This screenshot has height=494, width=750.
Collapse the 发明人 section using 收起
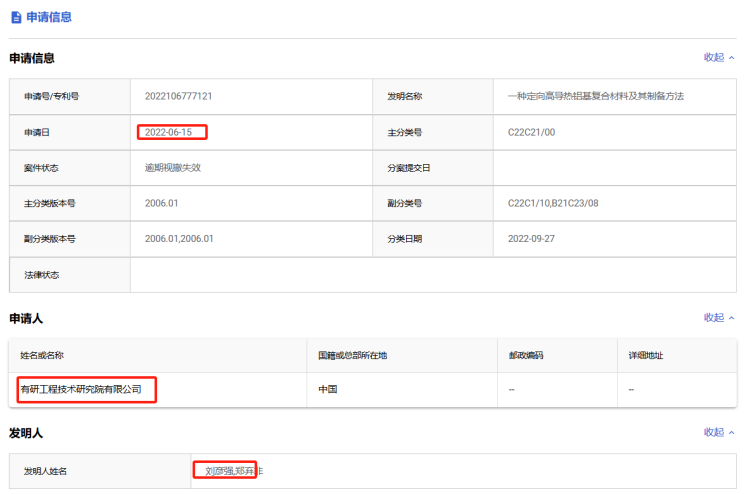point(718,433)
